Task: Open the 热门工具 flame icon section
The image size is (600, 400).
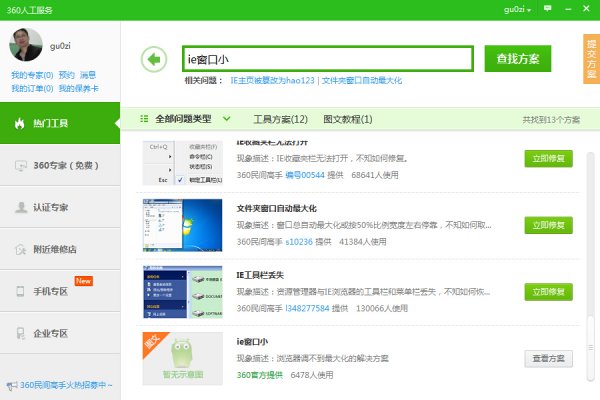Action: 19,123
